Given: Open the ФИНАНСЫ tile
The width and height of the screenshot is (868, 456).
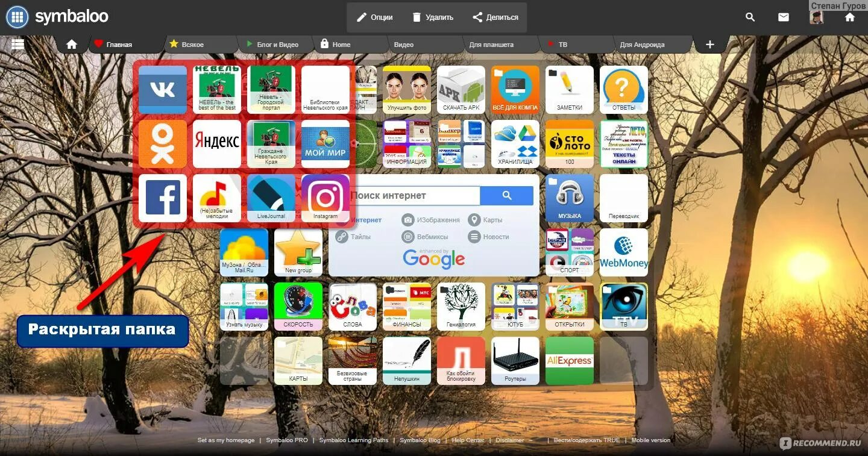Looking at the screenshot, I should [x=407, y=307].
